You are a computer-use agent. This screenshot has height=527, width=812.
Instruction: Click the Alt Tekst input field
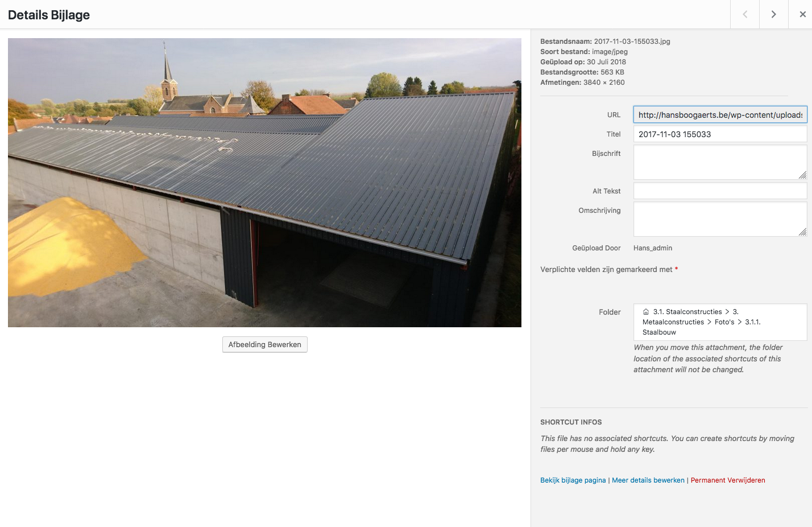pyautogui.click(x=720, y=191)
